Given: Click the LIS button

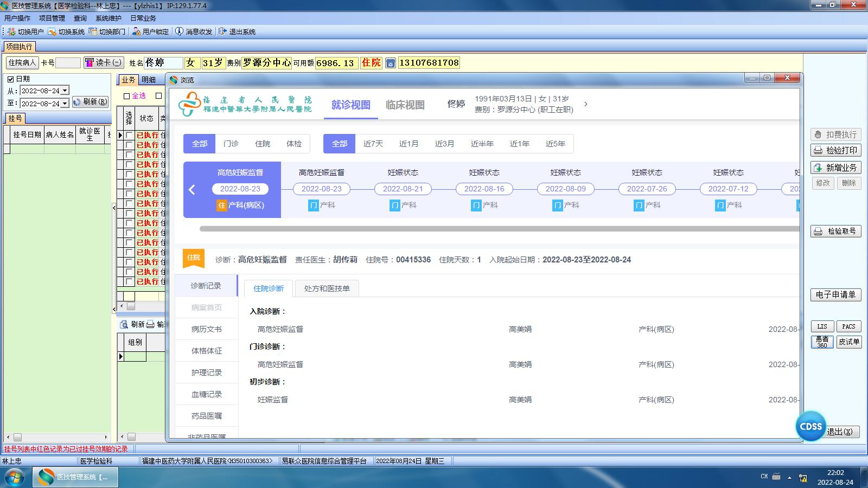Looking at the screenshot, I should click(822, 326).
